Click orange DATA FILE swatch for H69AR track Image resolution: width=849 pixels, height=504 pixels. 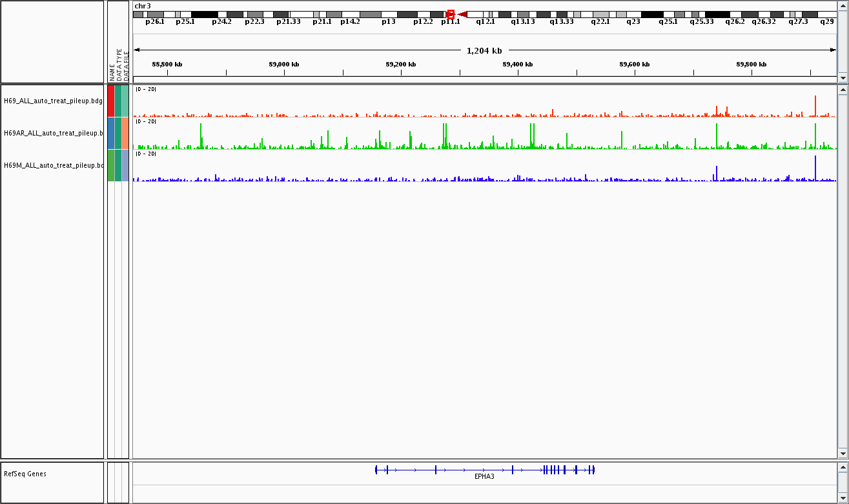tap(125, 133)
